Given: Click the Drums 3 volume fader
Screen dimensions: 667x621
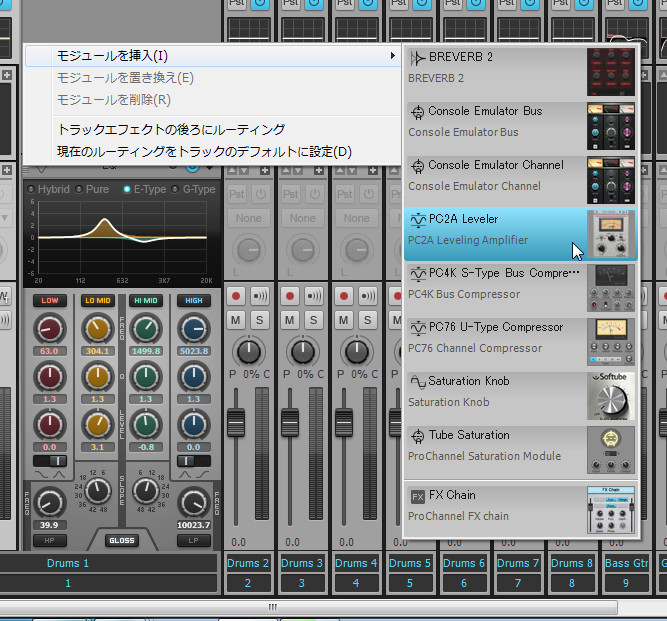Looking at the screenshot, I should 290,422.
